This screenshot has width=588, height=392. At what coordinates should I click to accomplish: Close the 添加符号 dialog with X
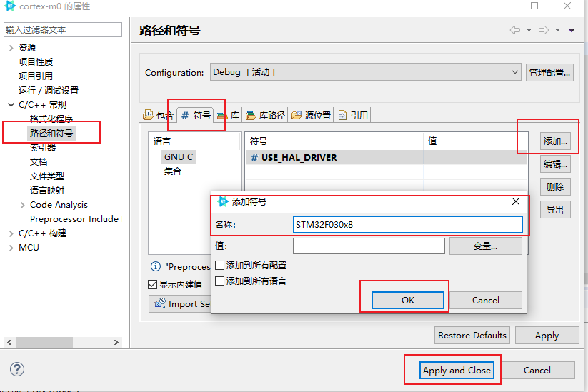[516, 202]
